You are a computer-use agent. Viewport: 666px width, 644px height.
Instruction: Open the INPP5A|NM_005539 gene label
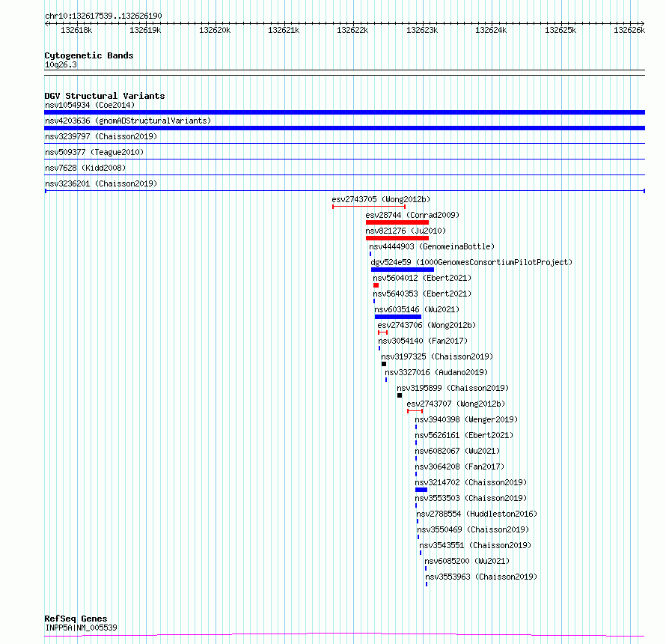pos(81,628)
